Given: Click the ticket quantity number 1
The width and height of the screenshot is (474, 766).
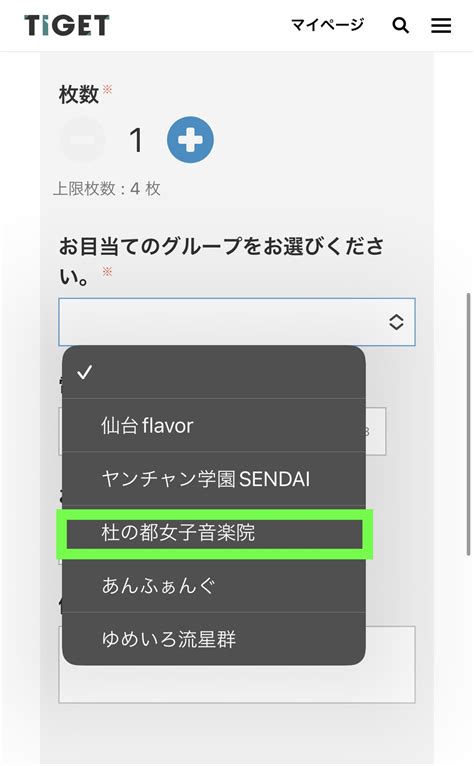Looking at the screenshot, I should point(136,140).
